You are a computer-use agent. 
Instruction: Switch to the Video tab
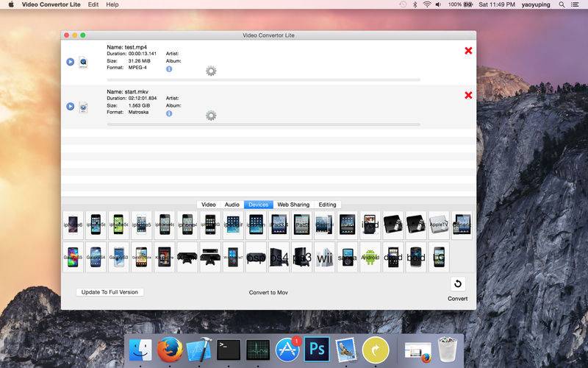point(209,205)
